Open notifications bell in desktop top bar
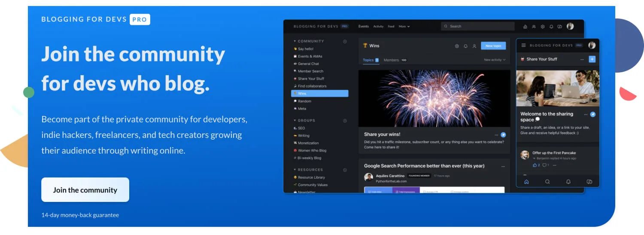This screenshot has width=644, height=235. pyautogui.click(x=551, y=27)
